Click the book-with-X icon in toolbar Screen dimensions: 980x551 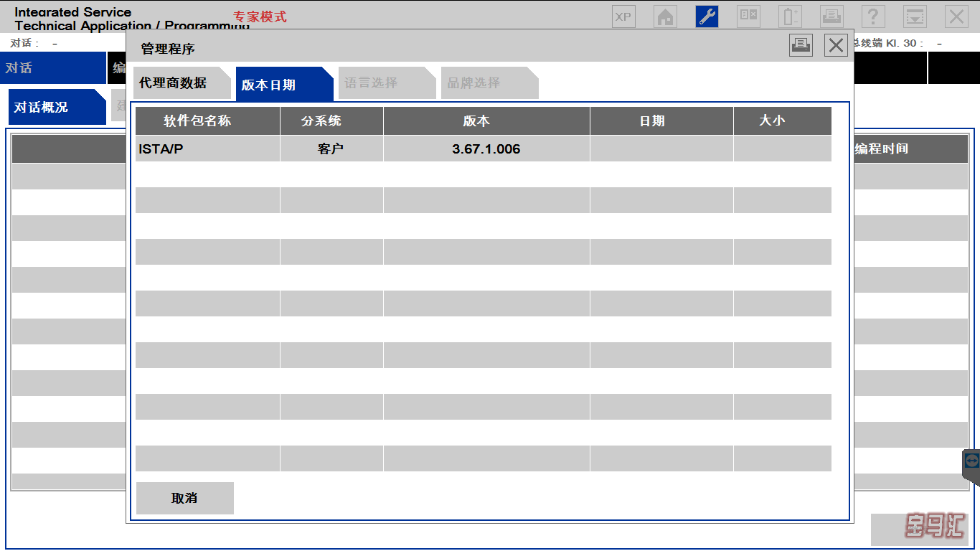[748, 17]
